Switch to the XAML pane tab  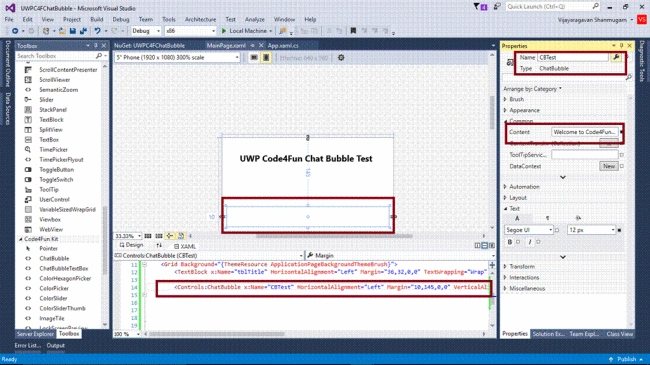pyautogui.click(x=185, y=246)
